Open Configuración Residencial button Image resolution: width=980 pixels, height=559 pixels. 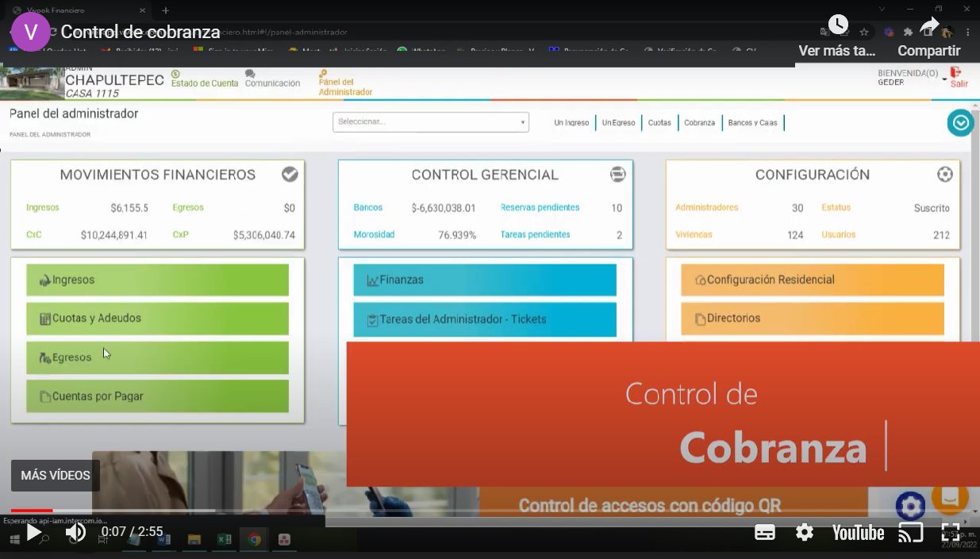pos(813,280)
